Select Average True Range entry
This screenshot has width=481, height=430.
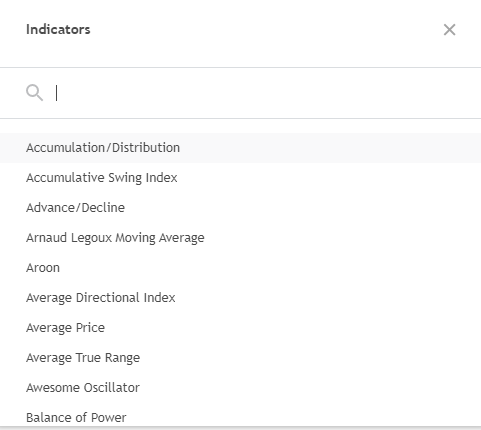tap(240, 358)
